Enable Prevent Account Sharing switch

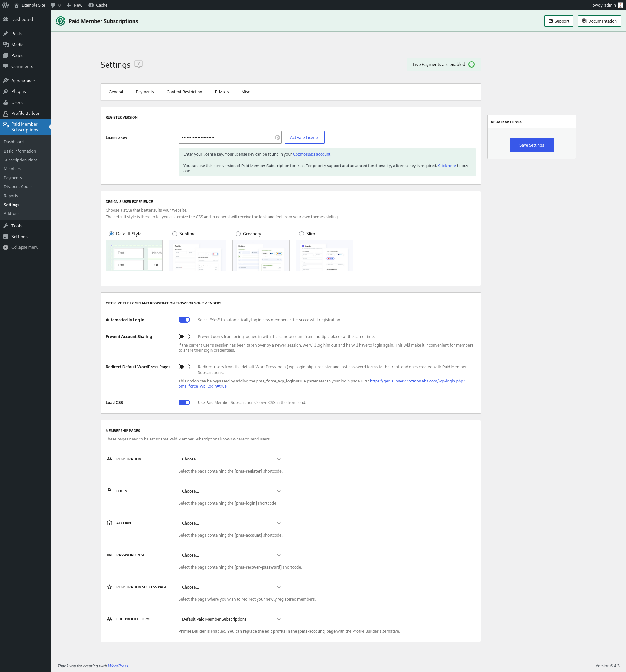coord(184,336)
